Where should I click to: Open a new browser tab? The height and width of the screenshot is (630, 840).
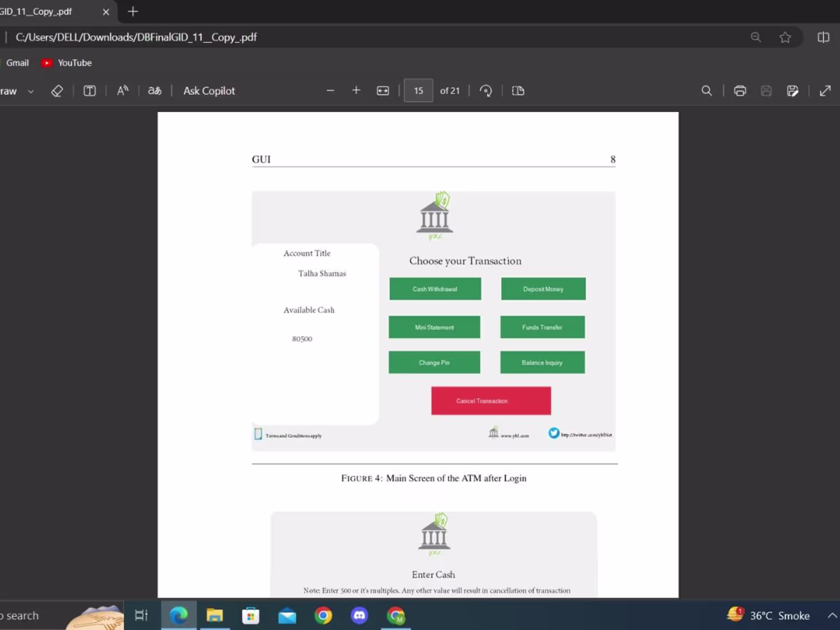(133, 12)
